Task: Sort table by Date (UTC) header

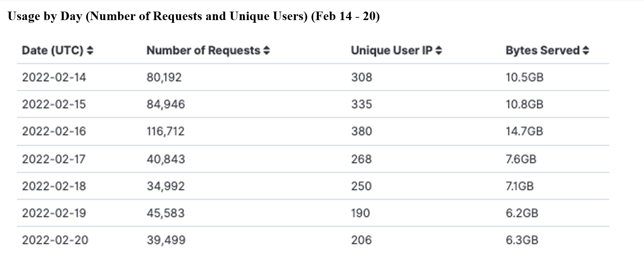Action: coord(52,51)
